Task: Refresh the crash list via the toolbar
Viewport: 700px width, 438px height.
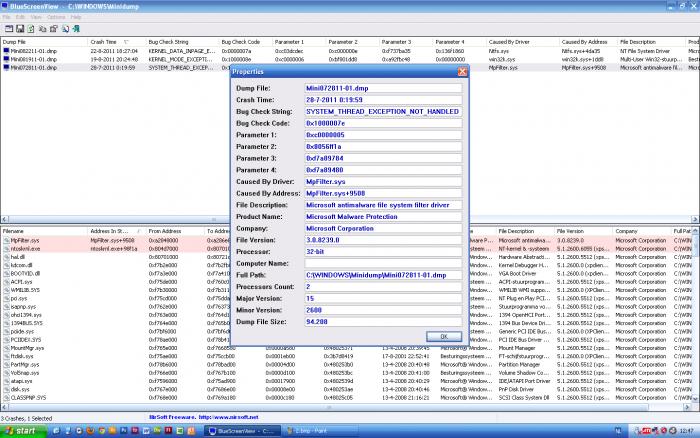Action: (x=31, y=29)
